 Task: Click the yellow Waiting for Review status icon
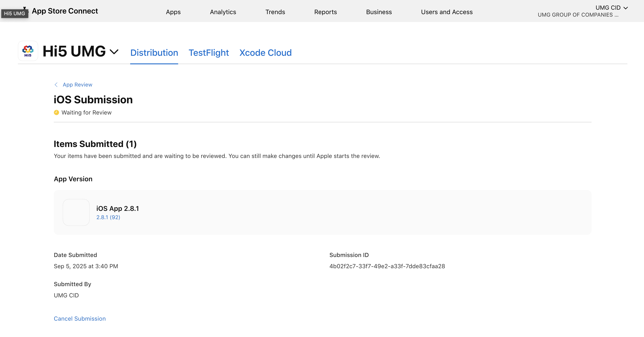click(56, 112)
